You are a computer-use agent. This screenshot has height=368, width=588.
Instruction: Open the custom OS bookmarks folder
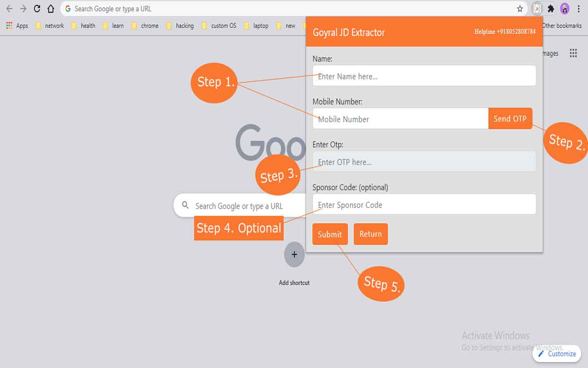[x=219, y=26]
